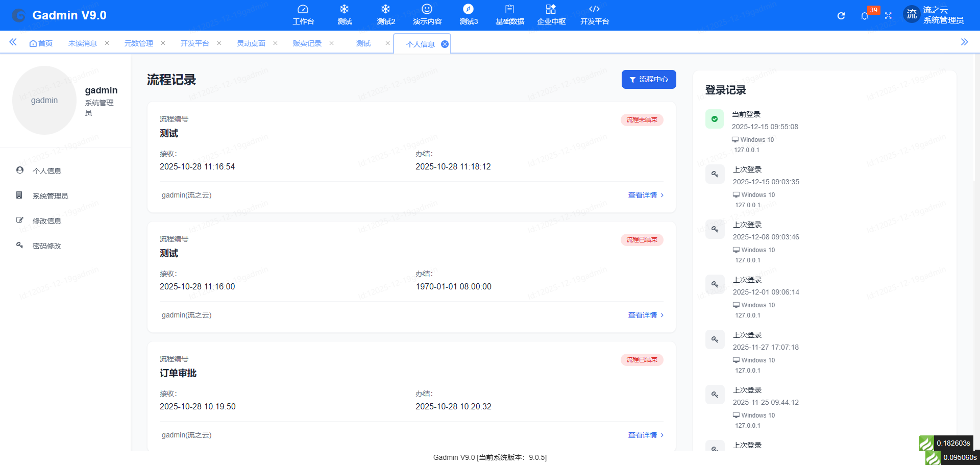The height and width of the screenshot is (465, 980).
Task: Click the refresh icon in the header
Action: tap(841, 16)
